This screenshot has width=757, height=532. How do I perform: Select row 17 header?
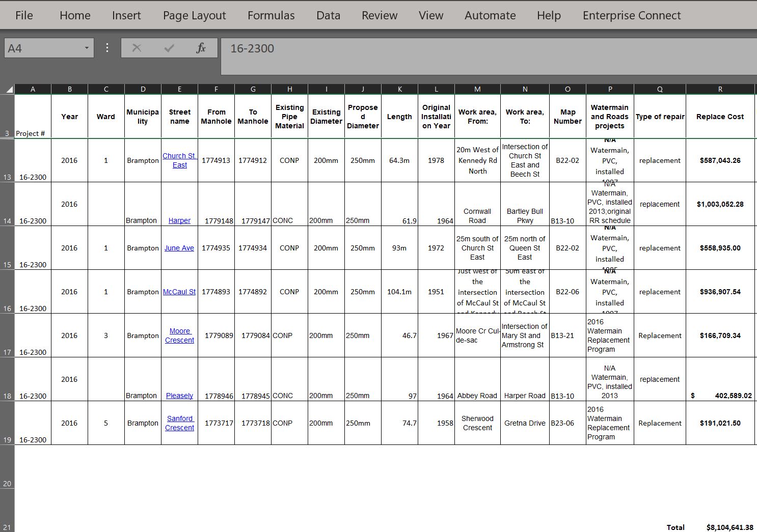[x=7, y=335]
